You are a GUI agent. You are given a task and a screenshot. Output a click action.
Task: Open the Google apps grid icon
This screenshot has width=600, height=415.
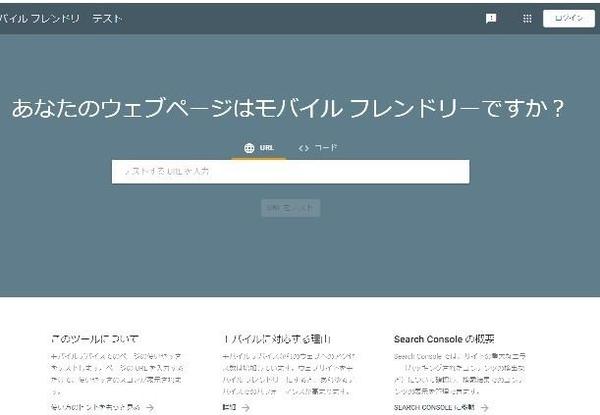tap(527, 18)
